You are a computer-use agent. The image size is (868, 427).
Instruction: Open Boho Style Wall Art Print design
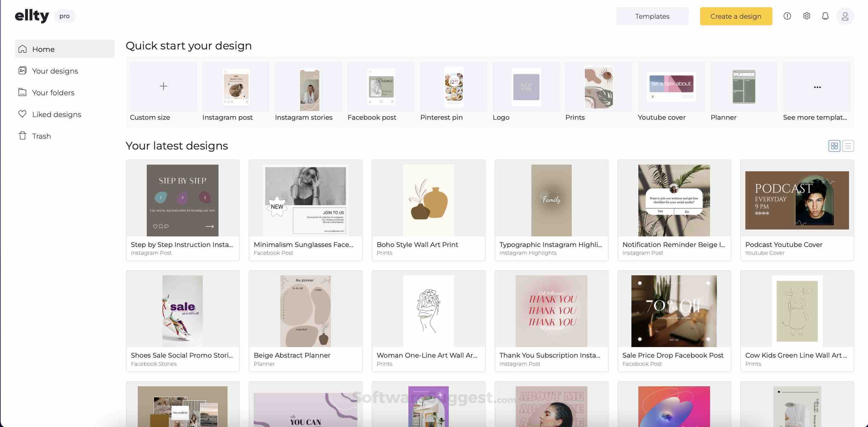[x=428, y=201]
